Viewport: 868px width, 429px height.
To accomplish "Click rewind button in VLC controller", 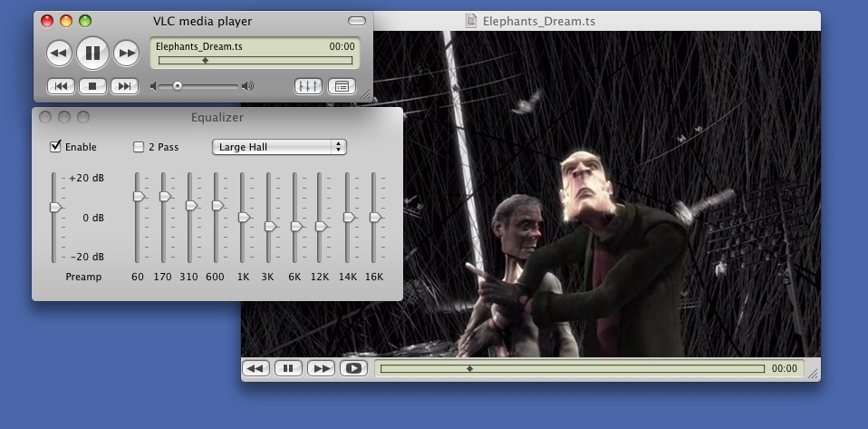I will point(59,54).
